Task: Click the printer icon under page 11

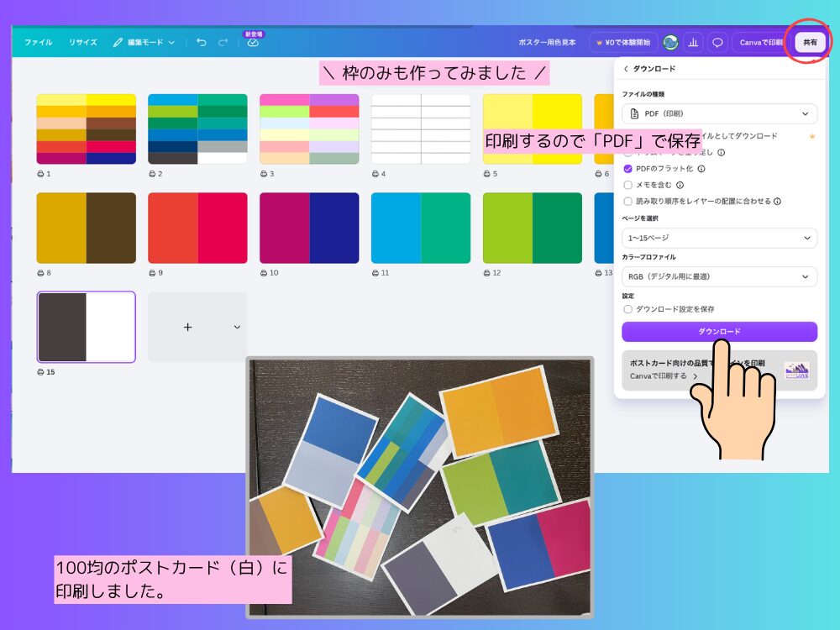Action: pyautogui.click(x=375, y=273)
